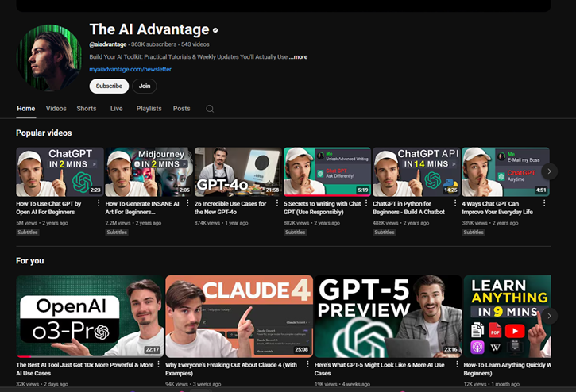The width and height of the screenshot is (576, 392).
Task: Play E-Mail my Boss ChatGPT thumbnail
Action: [x=505, y=171]
